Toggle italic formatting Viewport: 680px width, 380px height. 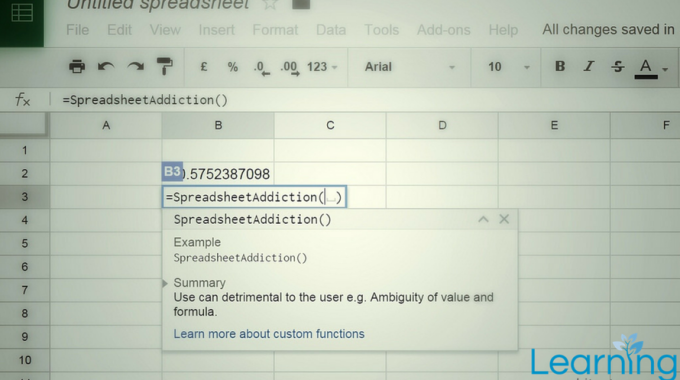[588, 66]
